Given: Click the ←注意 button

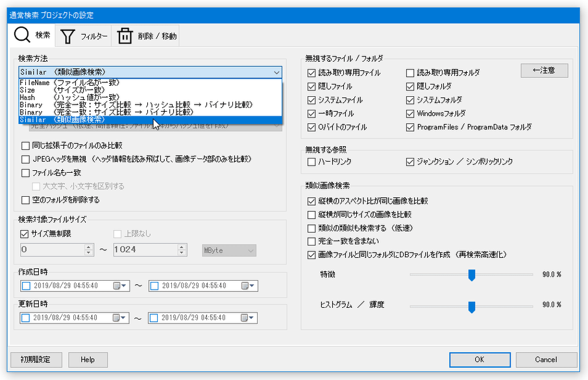Looking at the screenshot, I should click(x=544, y=71).
